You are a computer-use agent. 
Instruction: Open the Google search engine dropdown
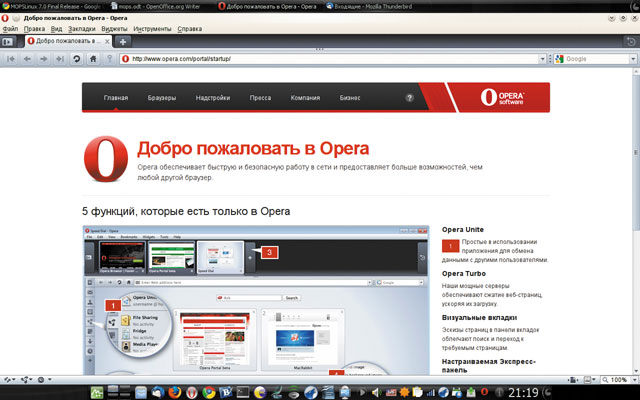(x=633, y=59)
